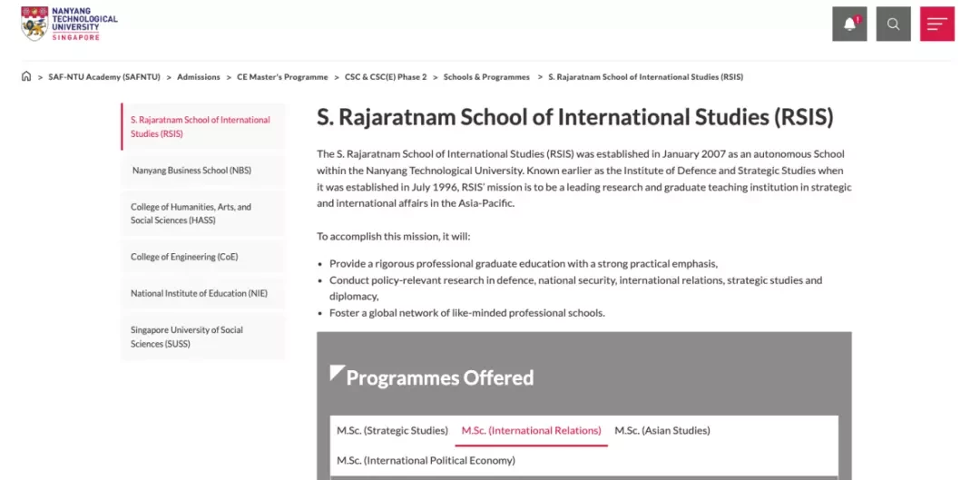This screenshot has width=980, height=480.
Task: Open the red hamburger menu
Action: tap(936, 24)
